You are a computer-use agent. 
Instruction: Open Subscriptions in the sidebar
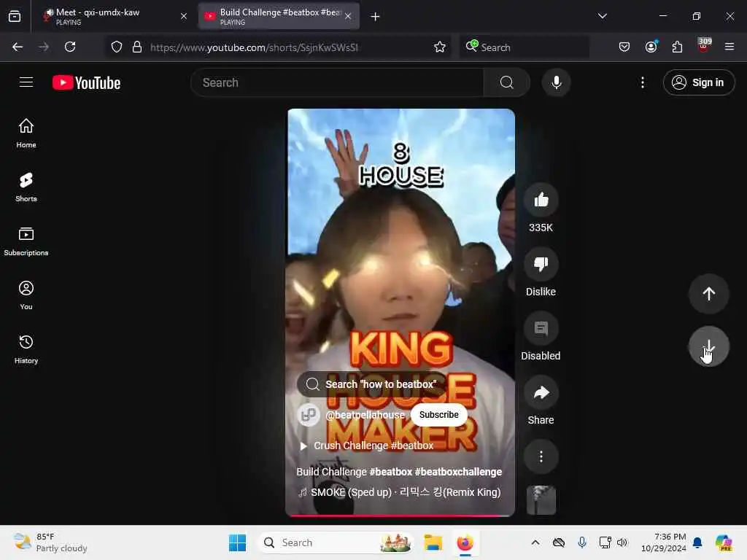point(26,241)
